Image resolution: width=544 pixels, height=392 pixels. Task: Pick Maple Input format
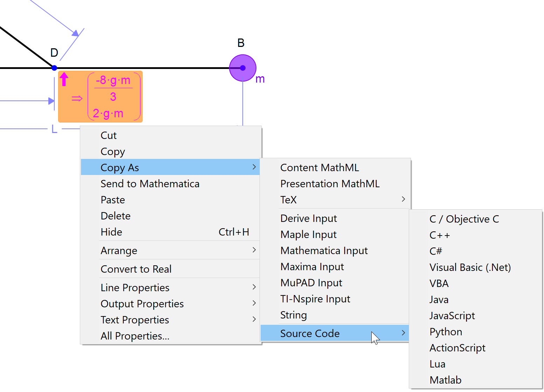tap(308, 234)
